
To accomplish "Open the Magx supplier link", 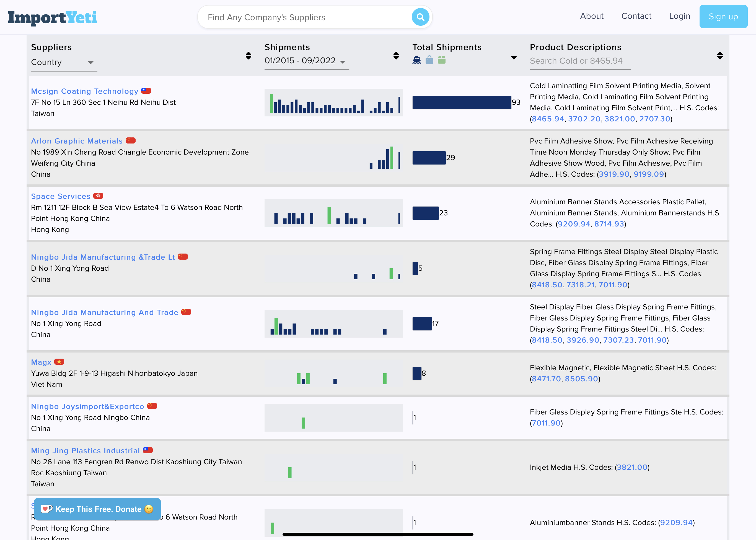I will point(41,362).
